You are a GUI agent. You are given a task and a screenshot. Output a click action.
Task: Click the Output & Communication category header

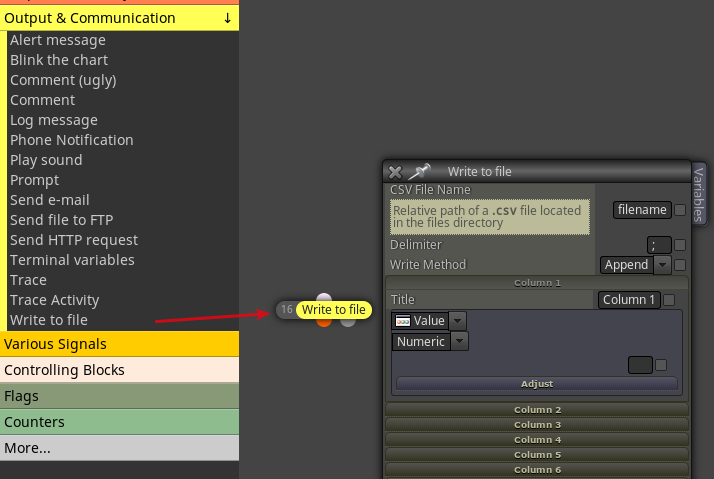coord(119,18)
